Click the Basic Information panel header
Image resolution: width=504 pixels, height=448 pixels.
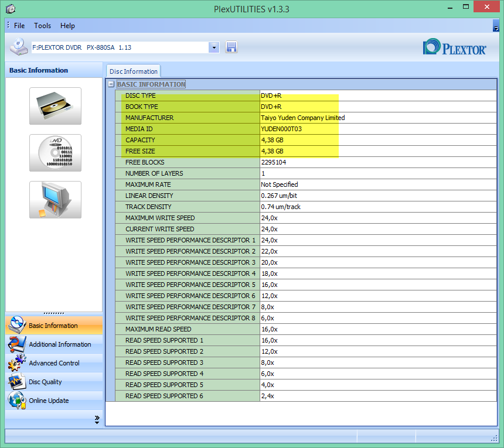point(54,70)
